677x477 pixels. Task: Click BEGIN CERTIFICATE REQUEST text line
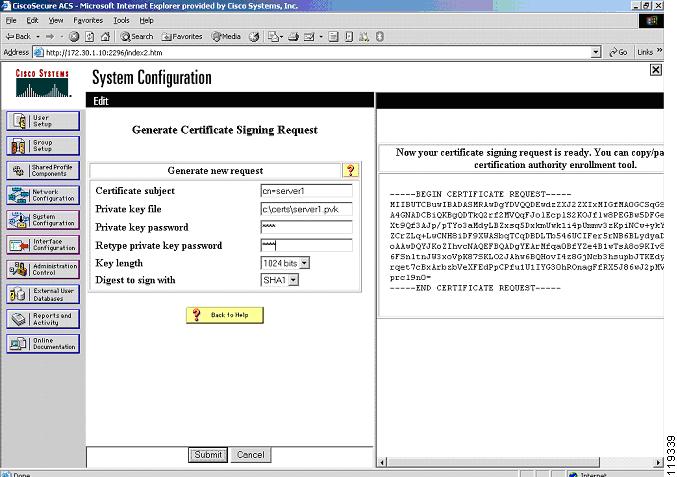(480, 194)
